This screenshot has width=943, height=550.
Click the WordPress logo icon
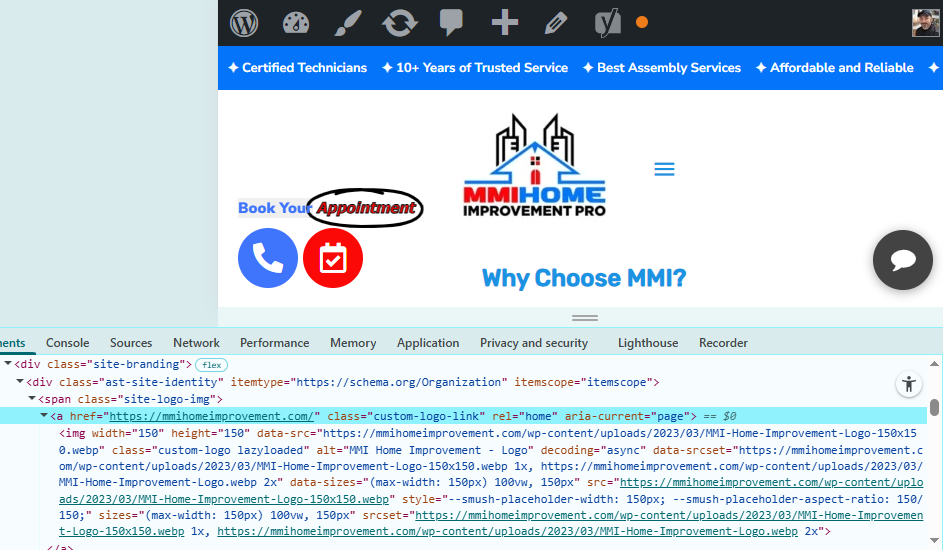point(244,23)
